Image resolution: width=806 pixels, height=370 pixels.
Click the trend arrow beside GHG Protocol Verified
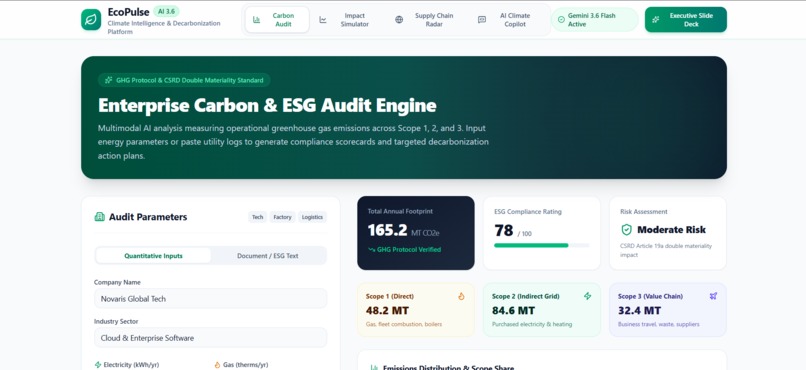(372, 250)
